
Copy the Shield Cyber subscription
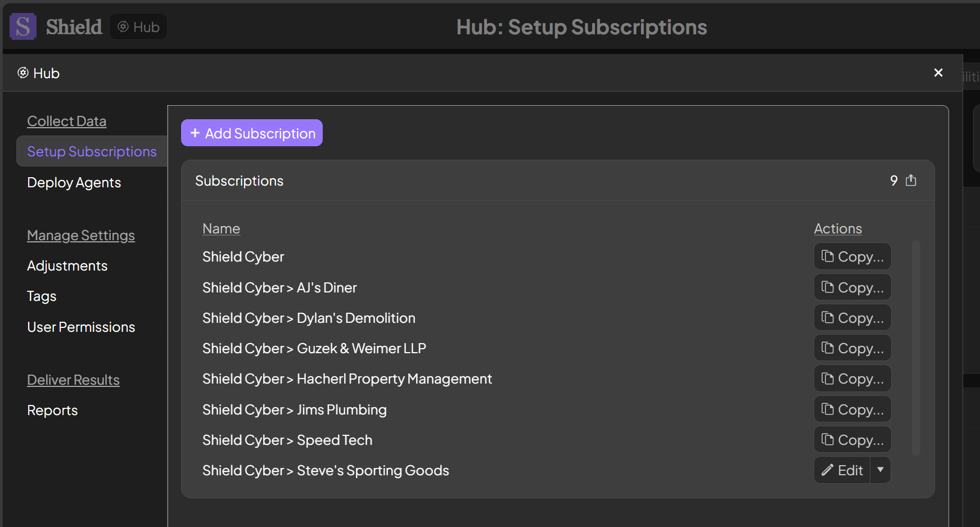point(852,256)
